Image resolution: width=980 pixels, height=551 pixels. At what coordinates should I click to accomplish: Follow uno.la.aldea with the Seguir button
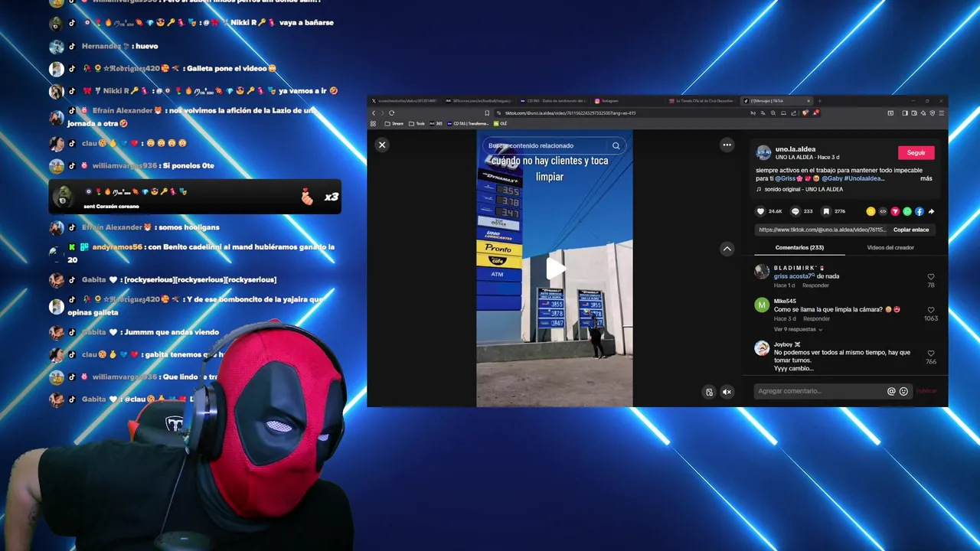click(x=916, y=152)
